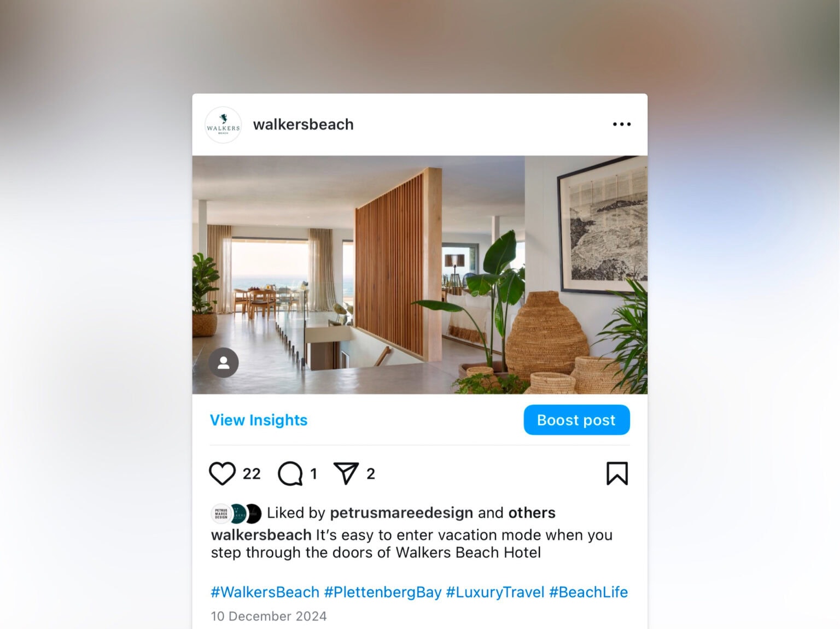Open comments via speech bubble icon
Image resolution: width=840 pixels, height=629 pixels.
pos(290,473)
